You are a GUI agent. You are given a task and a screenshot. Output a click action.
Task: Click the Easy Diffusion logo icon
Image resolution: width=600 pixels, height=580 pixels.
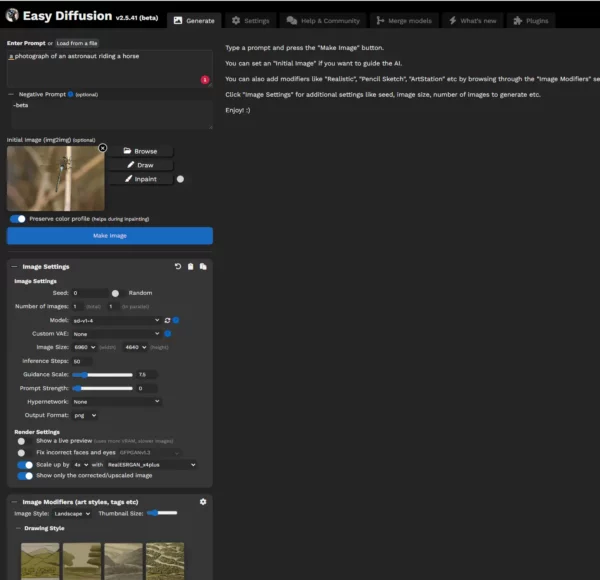point(12,15)
